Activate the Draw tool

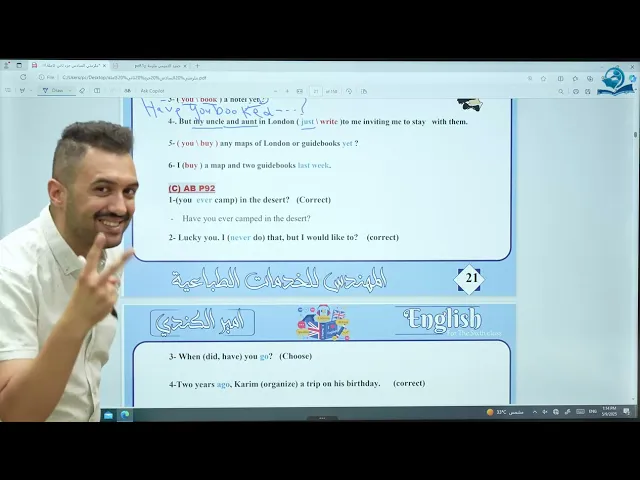click(53, 91)
